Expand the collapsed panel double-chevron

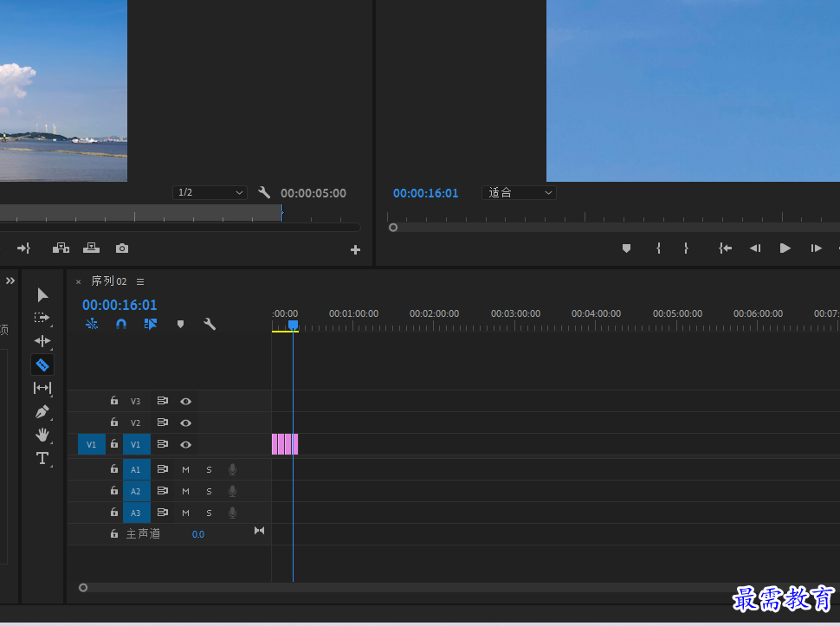pos(10,281)
